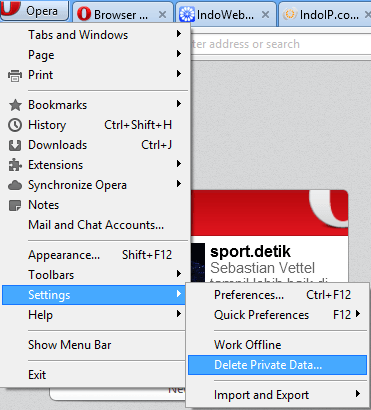Expand arrow next to Tabs and Windows
Viewport: 371px width, 410px height.
coord(179,34)
